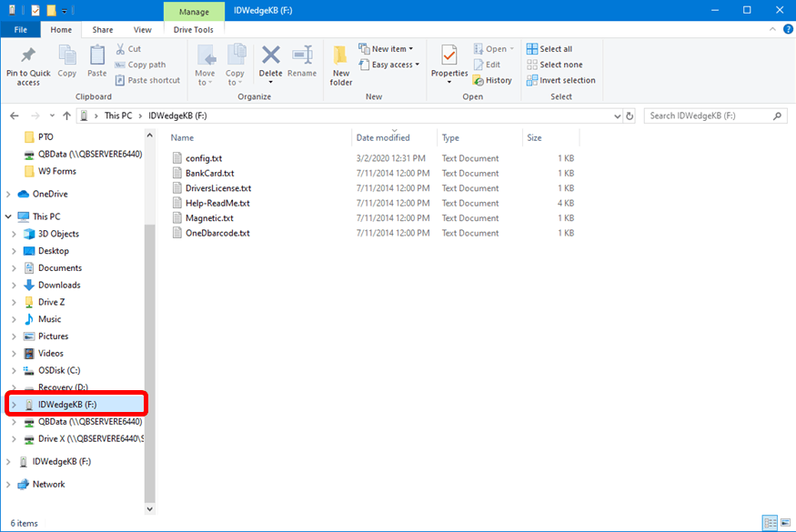Click Select all
This screenshot has height=532, width=796.
click(549, 49)
